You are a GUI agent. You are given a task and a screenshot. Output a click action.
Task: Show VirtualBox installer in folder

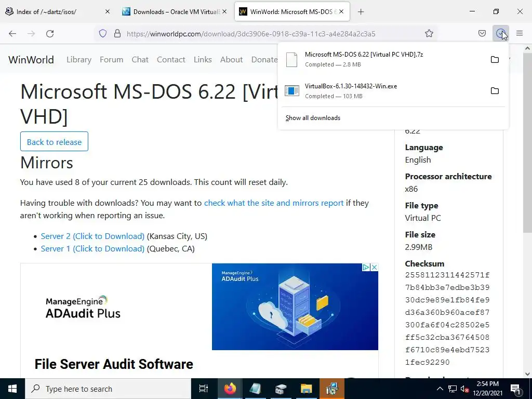click(x=495, y=90)
